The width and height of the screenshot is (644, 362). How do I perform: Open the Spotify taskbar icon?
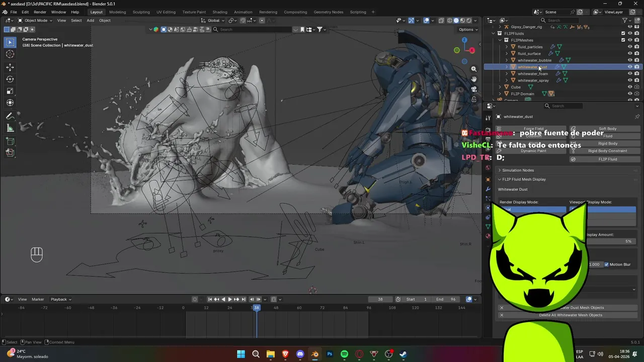344,354
